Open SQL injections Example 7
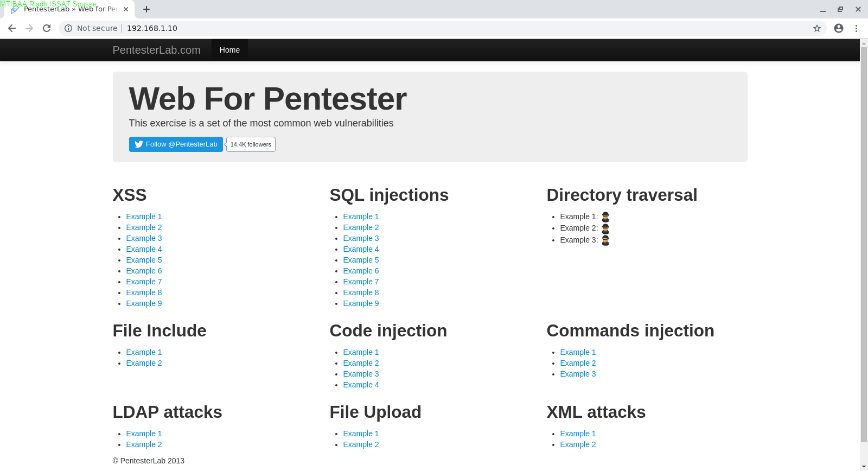The height and width of the screenshot is (471, 868). tap(361, 282)
